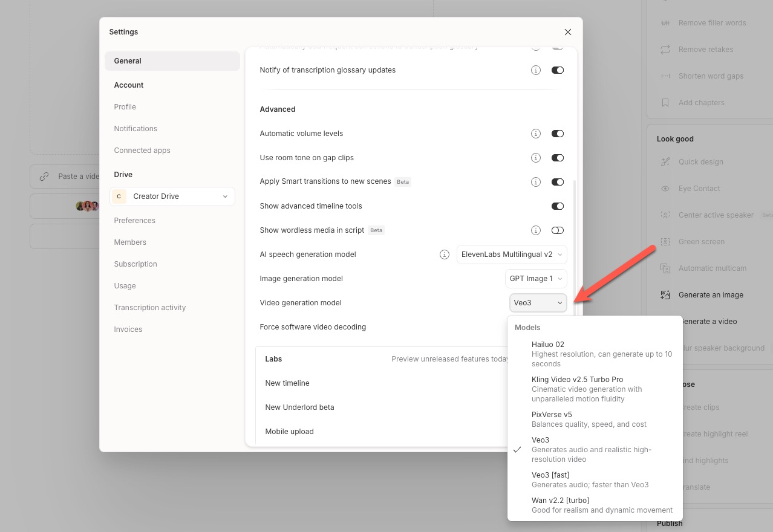
Task: Expand the Creator Drive selector
Action: click(172, 196)
